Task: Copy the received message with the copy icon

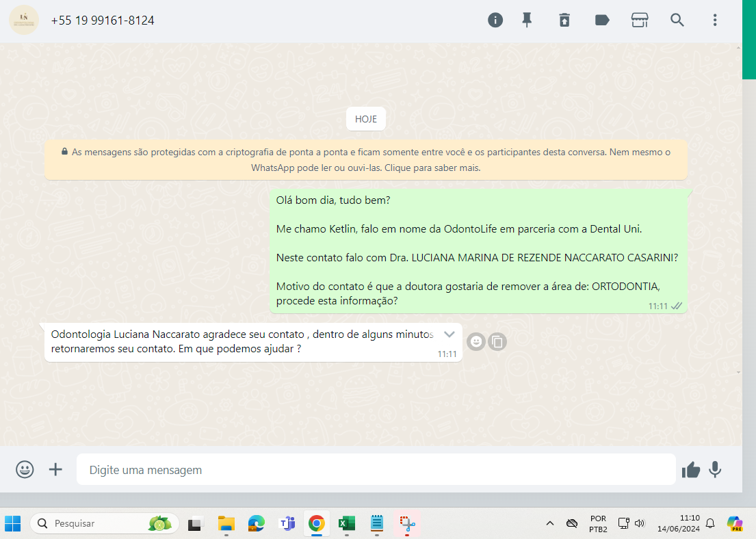Action: (x=497, y=342)
